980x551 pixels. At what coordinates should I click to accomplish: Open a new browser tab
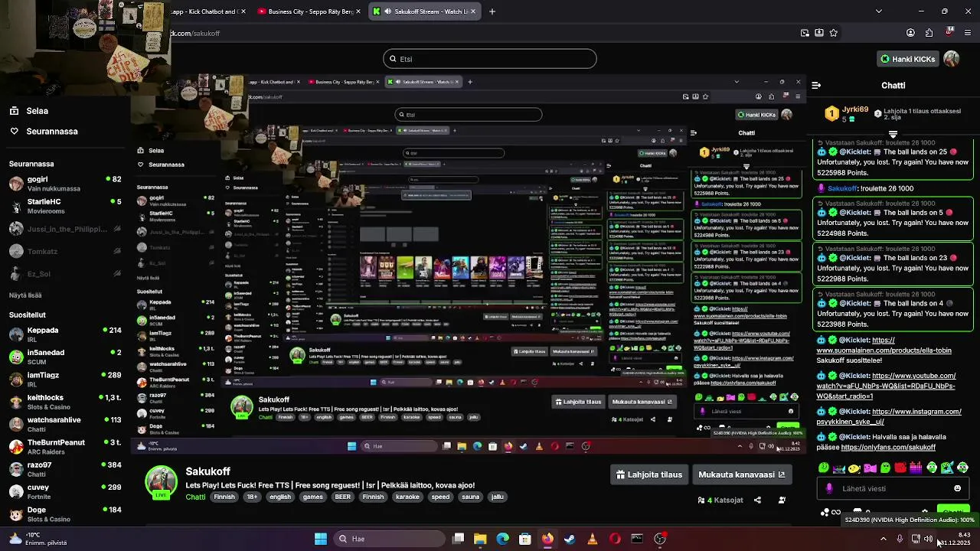(492, 11)
